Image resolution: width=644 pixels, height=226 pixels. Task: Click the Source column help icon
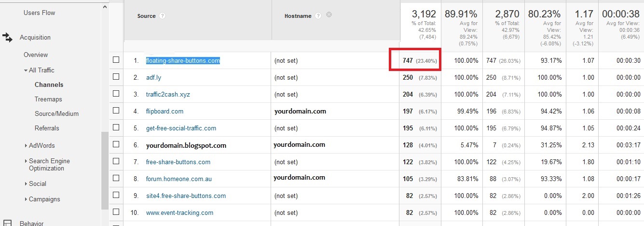[162, 16]
